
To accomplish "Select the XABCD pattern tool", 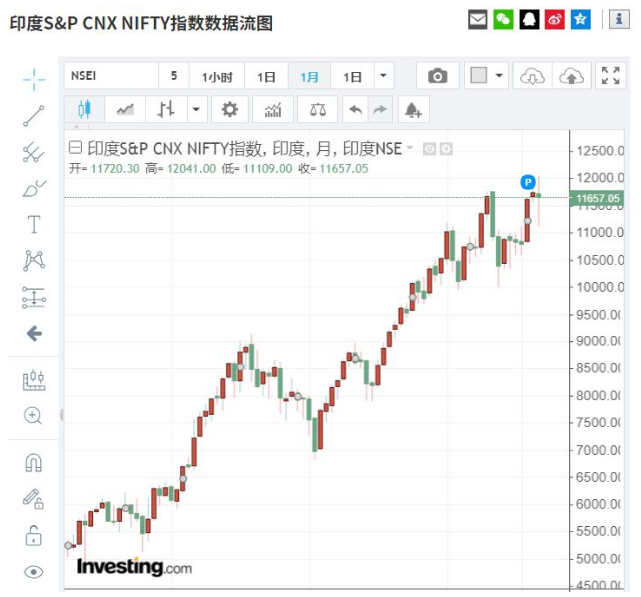I will coord(34,260).
